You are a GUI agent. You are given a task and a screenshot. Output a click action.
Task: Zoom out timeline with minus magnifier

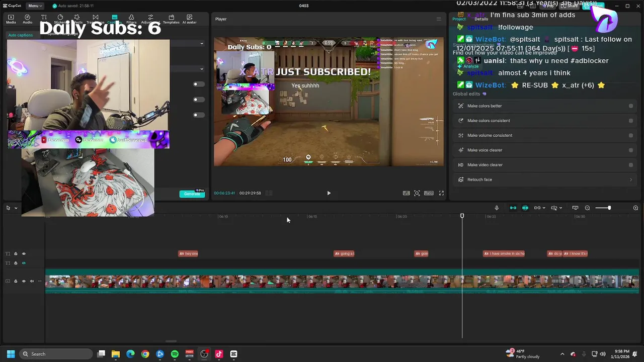[x=587, y=208]
